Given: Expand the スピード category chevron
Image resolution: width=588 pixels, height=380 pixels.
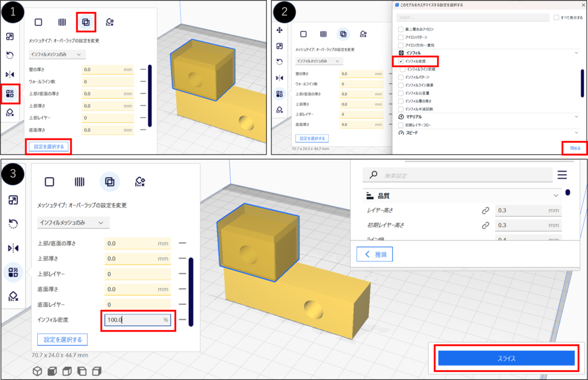Looking at the screenshot, I should [577, 133].
